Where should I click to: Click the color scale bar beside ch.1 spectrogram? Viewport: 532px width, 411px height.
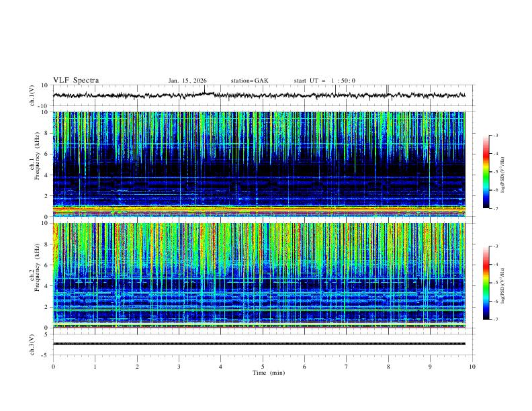tap(486, 172)
